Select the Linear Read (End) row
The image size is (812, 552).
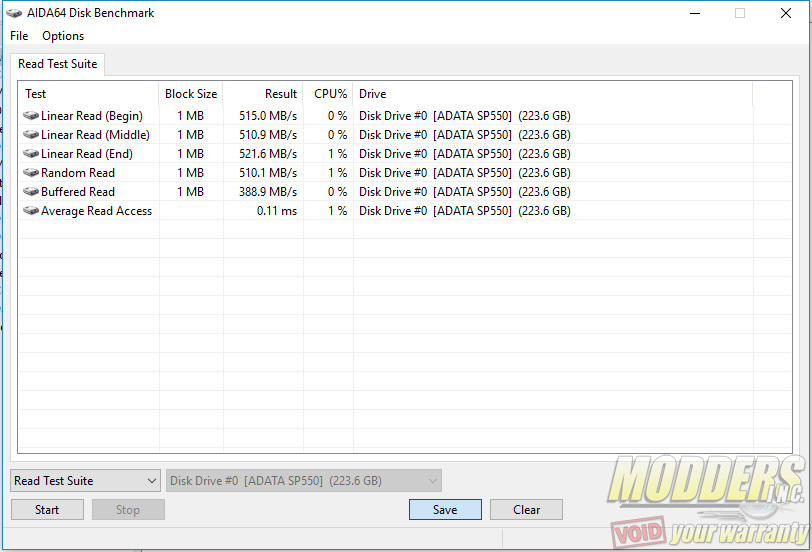click(x=405, y=154)
